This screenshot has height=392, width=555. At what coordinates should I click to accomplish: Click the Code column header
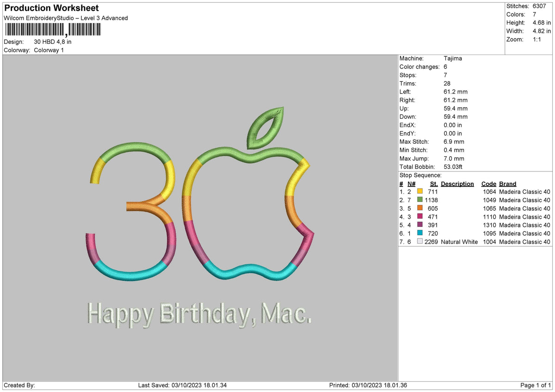[x=489, y=184]
